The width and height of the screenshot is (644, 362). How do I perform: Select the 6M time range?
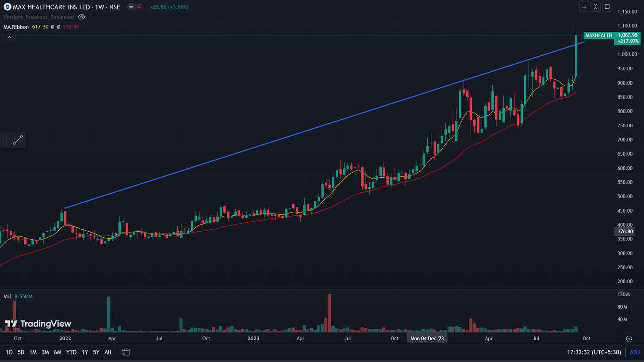click(x=57, y=352)
